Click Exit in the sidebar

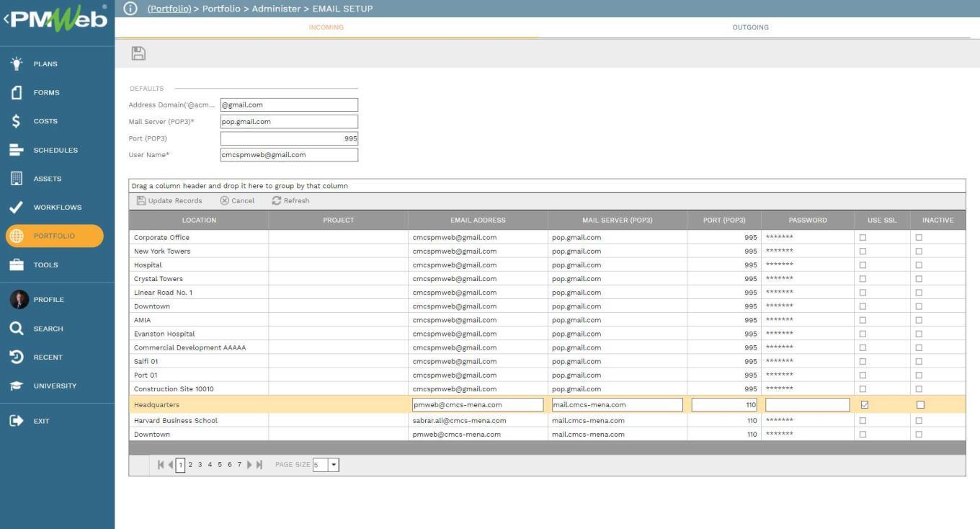[41, 421]
